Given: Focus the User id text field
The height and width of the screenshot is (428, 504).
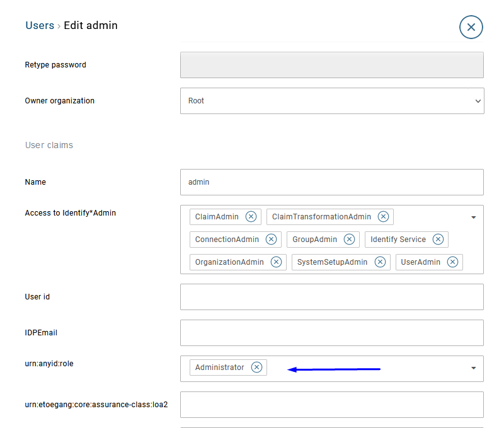Looking at the screenshot, I should (x=332, y=297).
